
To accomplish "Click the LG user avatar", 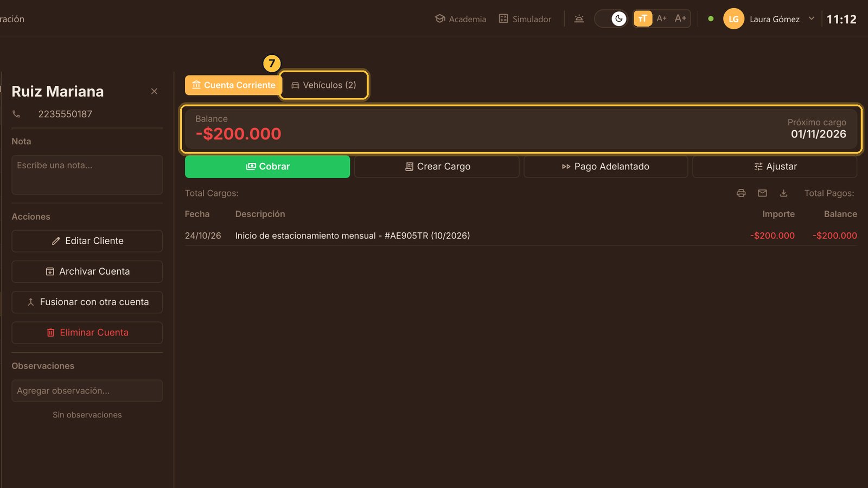I will click(733, 19).
